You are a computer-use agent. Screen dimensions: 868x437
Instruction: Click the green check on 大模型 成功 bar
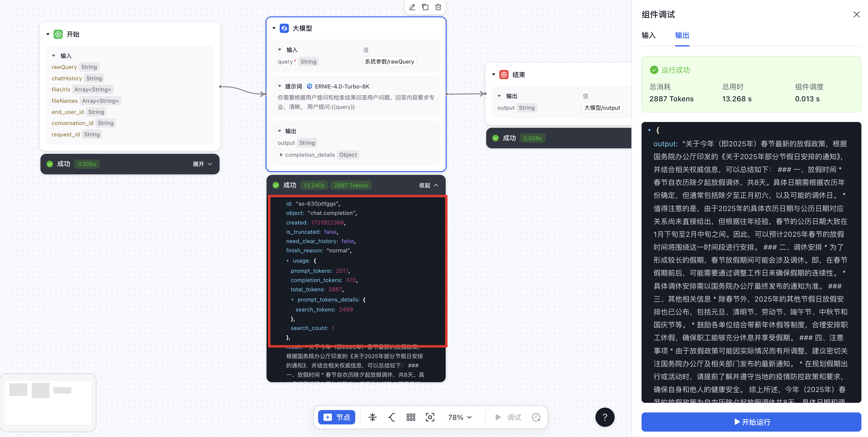coord(276,185)
